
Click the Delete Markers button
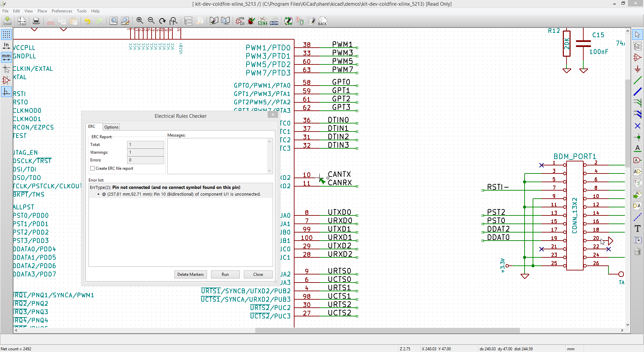(x=191, y=274)
